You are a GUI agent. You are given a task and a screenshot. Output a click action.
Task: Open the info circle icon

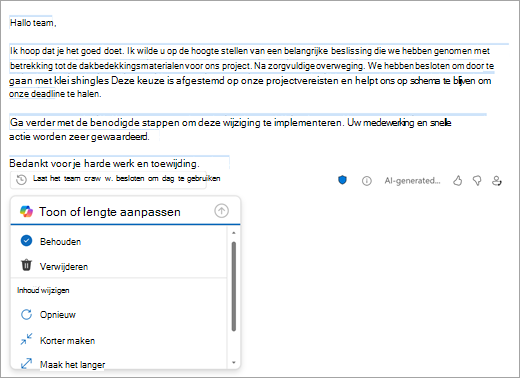click(x=367, y=181)
